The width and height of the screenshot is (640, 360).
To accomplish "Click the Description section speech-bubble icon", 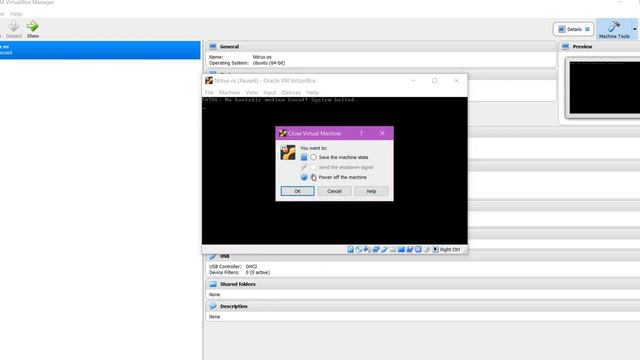I will point(213,306).
